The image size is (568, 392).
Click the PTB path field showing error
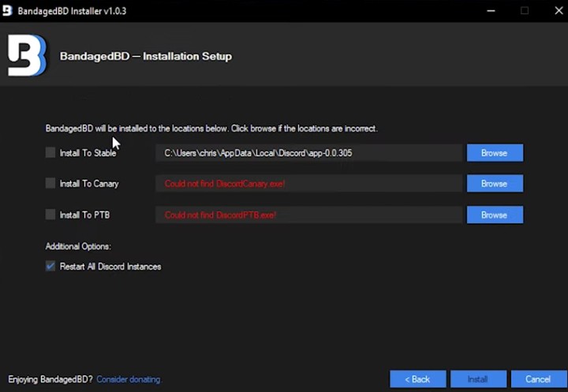click(x=309, y=215)
